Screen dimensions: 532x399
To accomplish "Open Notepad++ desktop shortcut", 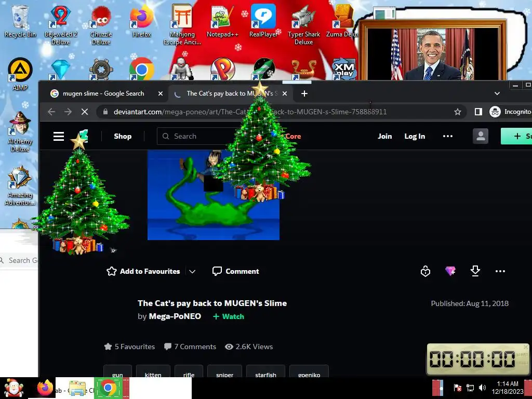I will point(222,21).
